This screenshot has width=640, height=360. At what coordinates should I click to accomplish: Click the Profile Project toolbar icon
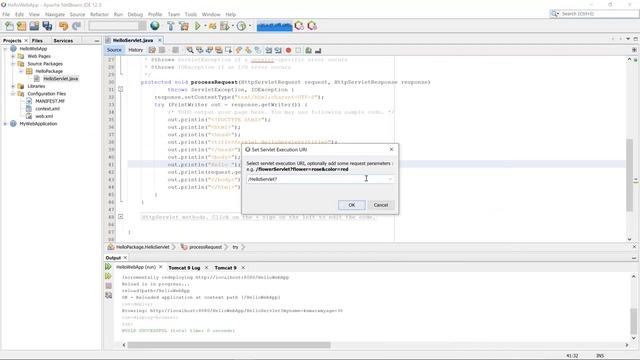[x=241, y=26]
